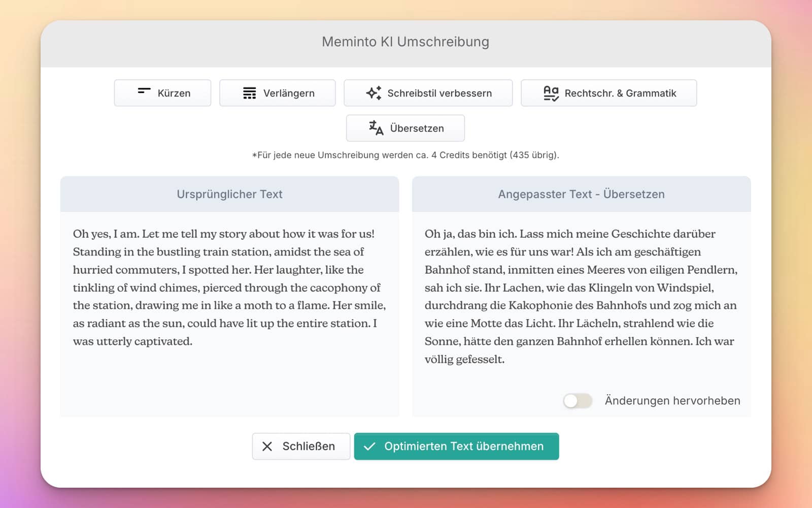The height and width of the screenshot is (508, 812).
Task: Select Rechtschr. & Grammatik label
Action: coord(620,93)
